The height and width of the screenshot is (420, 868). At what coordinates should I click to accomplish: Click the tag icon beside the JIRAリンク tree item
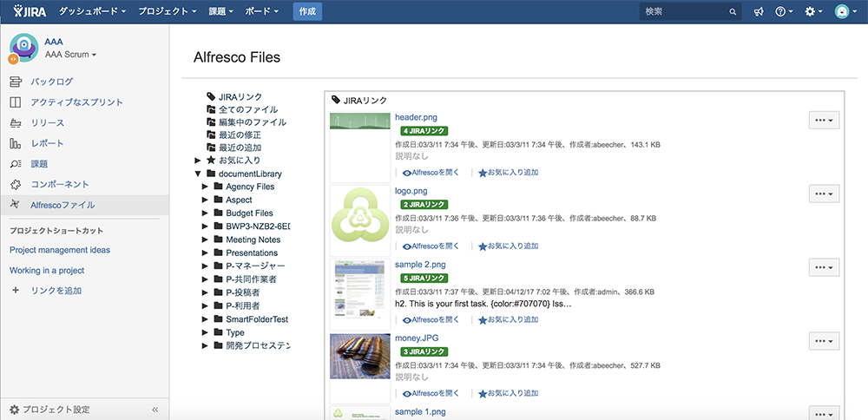click(211, 96)
